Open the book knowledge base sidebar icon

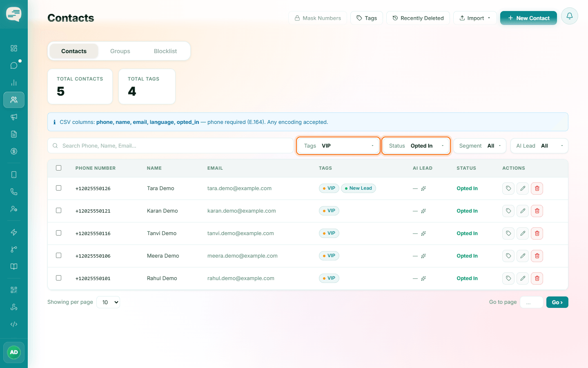pos(14,267)
